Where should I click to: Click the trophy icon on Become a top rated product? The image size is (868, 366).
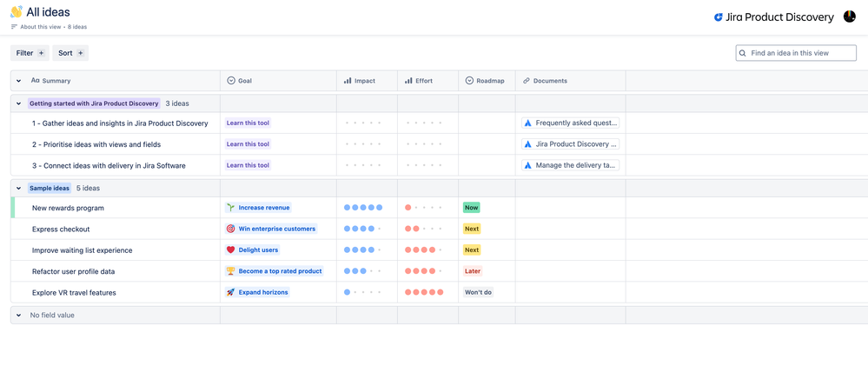(x=230, y=271)
